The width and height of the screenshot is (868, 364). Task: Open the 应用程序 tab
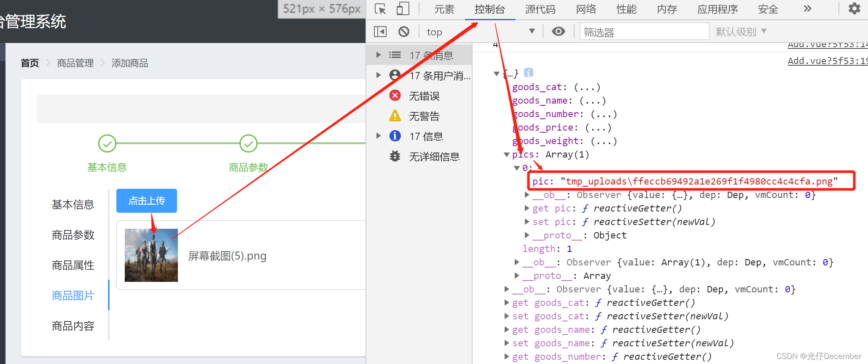pos(718,9)
